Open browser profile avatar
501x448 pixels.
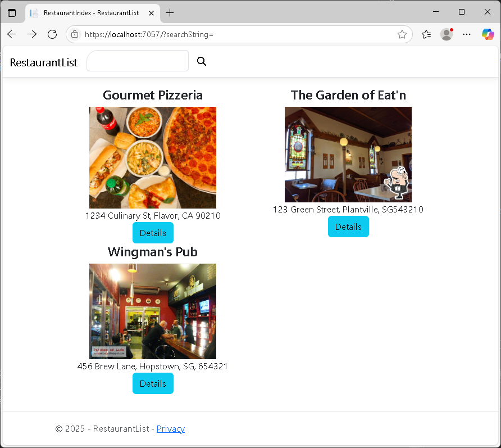[447, 34]
